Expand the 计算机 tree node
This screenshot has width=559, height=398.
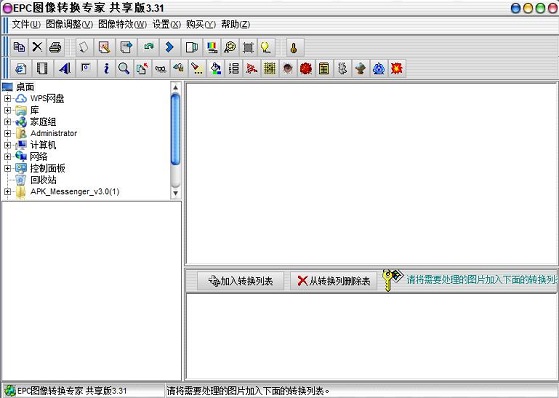(x=7, y=145)
